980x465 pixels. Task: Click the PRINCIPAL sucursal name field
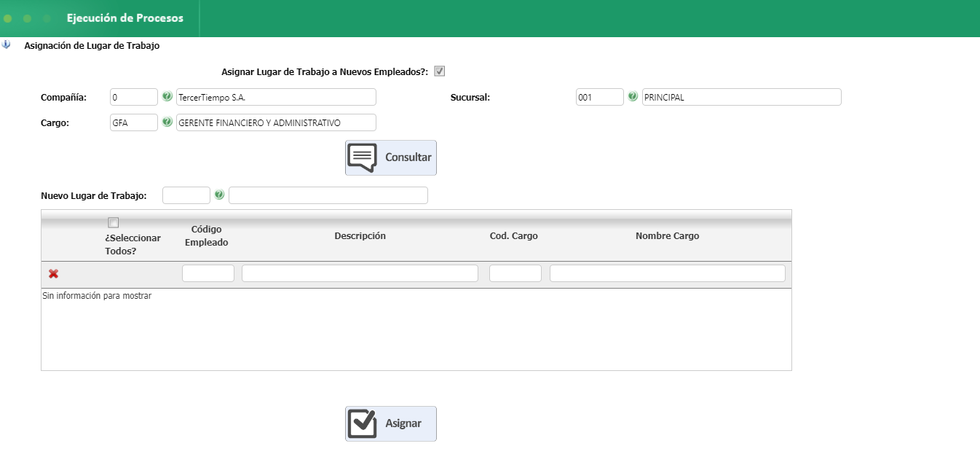pyautogui.click(x=741, y=97)
